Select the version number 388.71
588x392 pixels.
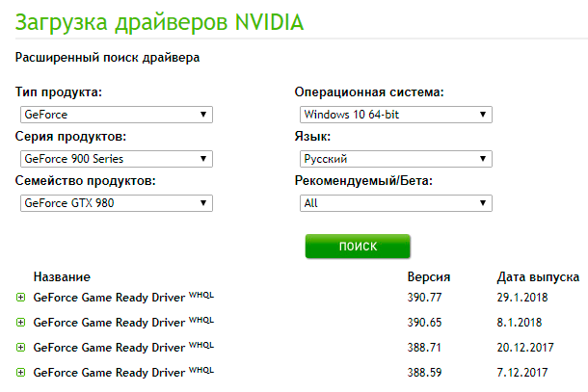(x=424, y=348)
